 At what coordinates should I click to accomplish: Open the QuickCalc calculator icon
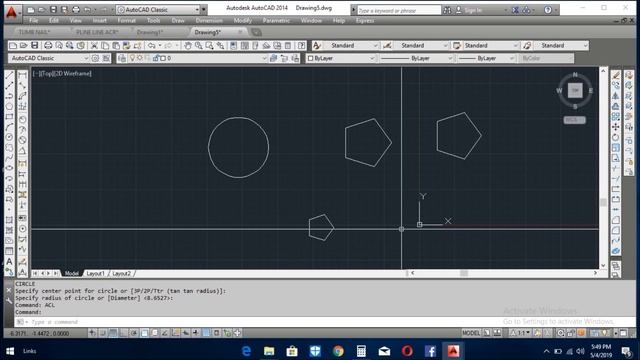tap(288, 45)
